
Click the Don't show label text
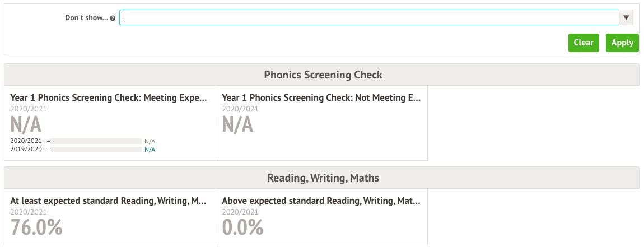(86, 18)
